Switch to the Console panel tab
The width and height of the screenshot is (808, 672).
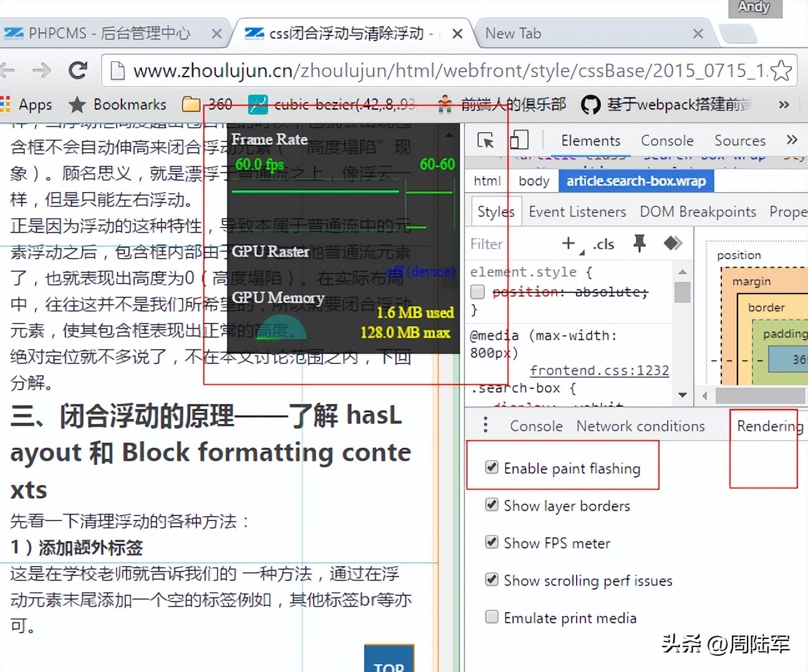point(666,141)
